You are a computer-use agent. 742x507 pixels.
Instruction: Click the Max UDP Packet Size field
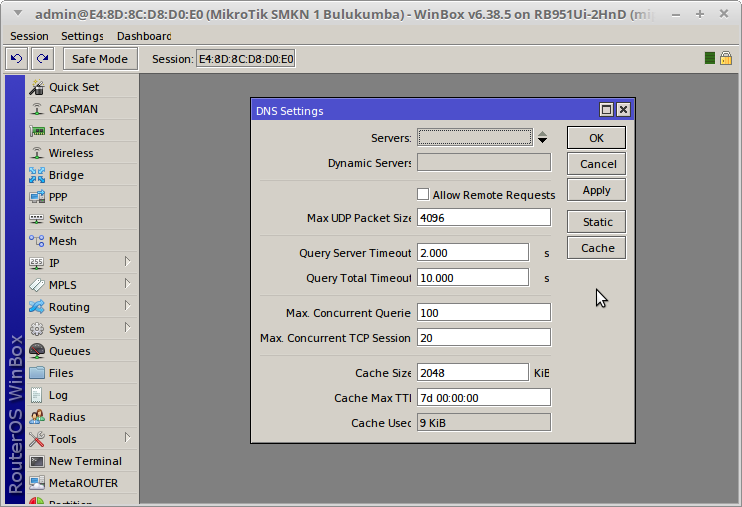484,218
